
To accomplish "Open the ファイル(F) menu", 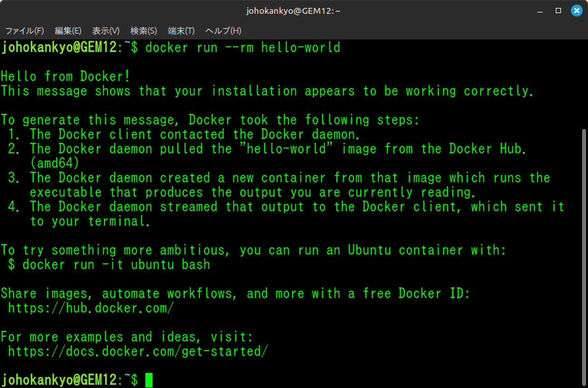I will [25, 31].
